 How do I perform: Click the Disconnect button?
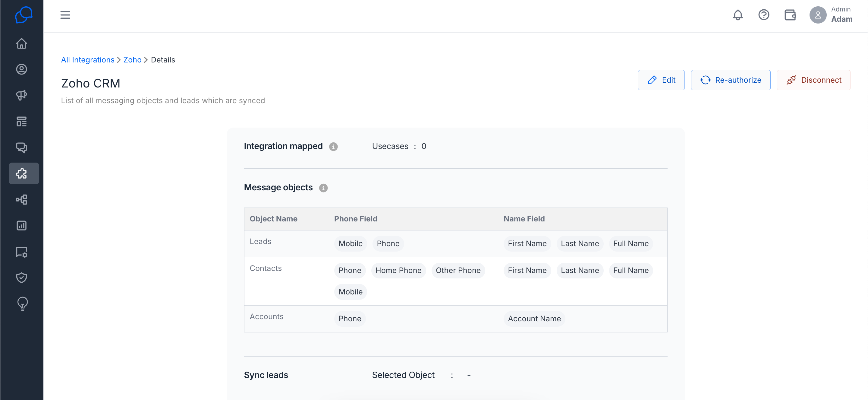click(813, 80)
